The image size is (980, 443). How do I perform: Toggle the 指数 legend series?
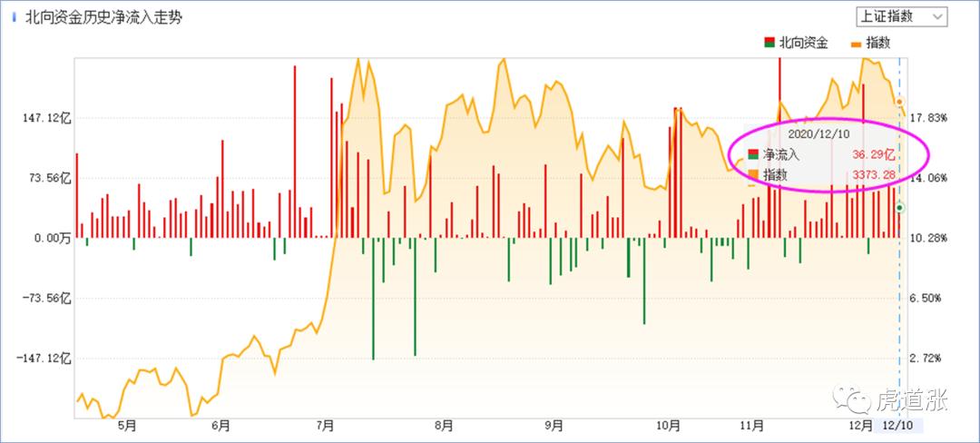[870, 43]
